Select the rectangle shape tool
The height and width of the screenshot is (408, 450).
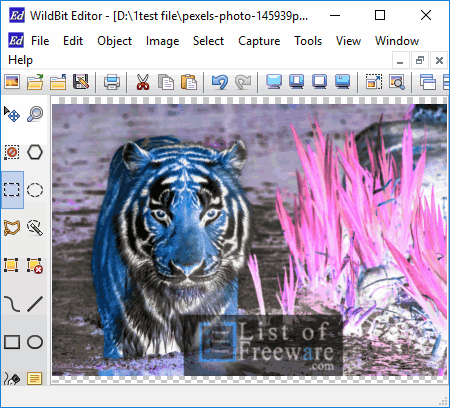12,342
